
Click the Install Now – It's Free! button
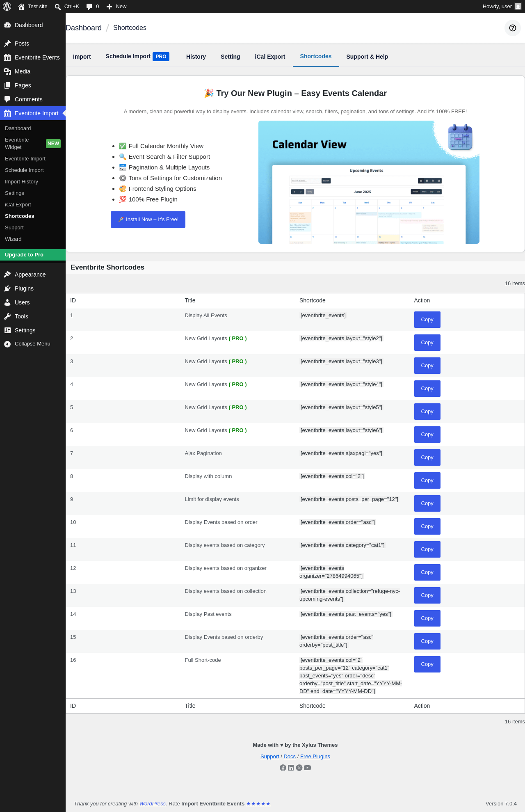coord(148,220)
